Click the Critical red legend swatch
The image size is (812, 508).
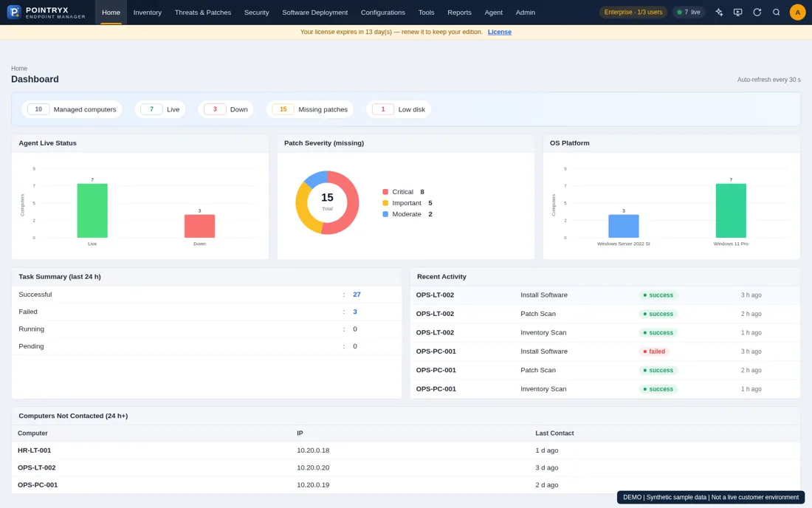point(385,192)
